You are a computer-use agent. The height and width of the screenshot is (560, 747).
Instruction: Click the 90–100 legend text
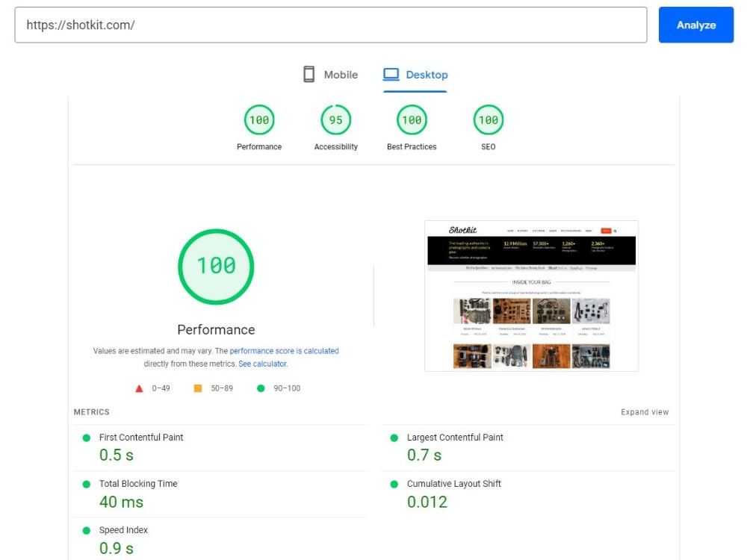coord(287,388)
